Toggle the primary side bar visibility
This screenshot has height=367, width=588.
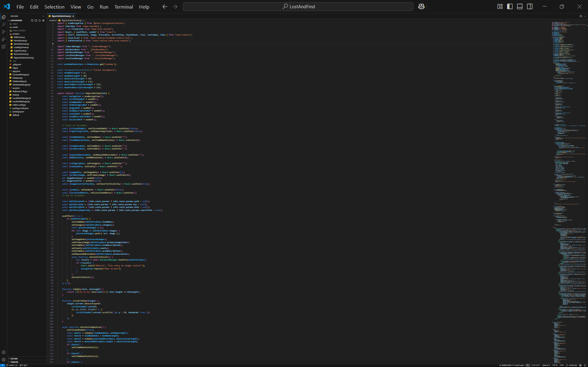click(510, 7)
